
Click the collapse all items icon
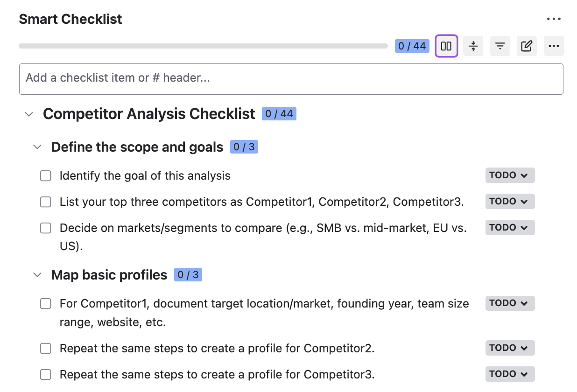coord(473,46)
